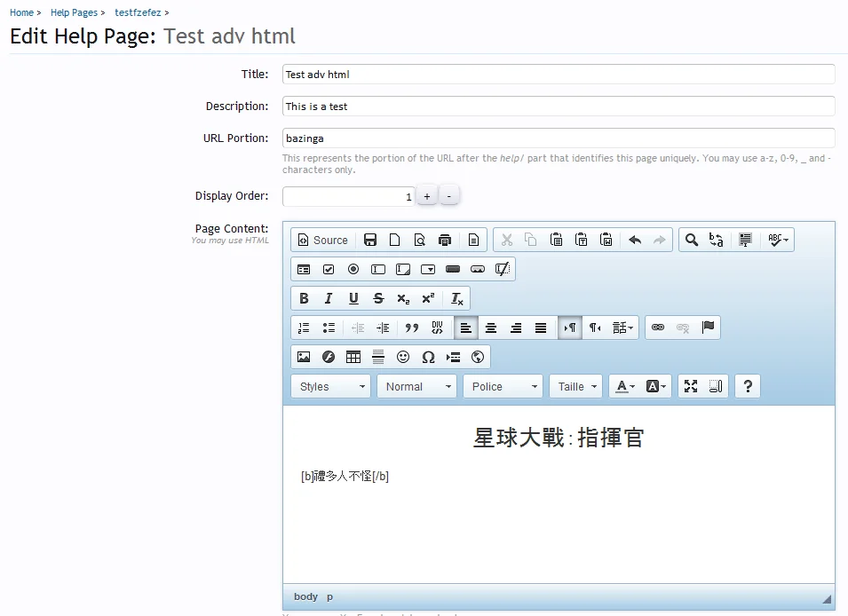Screen dimensions: 848x616
Task: Click into the URL Portion field
Action: click(x=559, y=138)
